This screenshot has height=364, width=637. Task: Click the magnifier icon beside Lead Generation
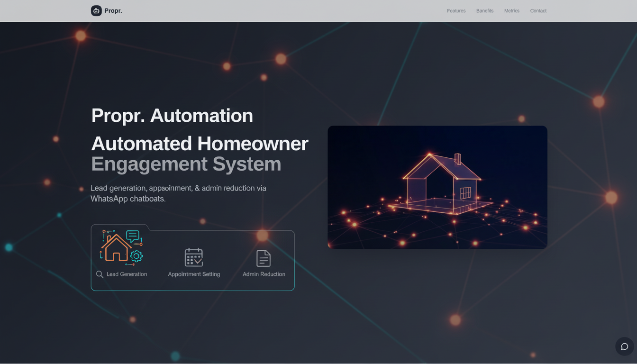click(x=100, y=274)
